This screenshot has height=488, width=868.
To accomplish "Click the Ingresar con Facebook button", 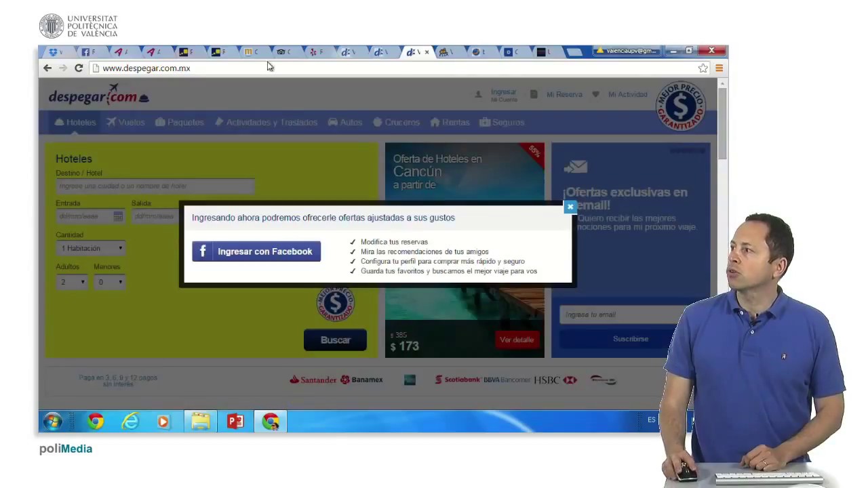I will pos(256,251).
